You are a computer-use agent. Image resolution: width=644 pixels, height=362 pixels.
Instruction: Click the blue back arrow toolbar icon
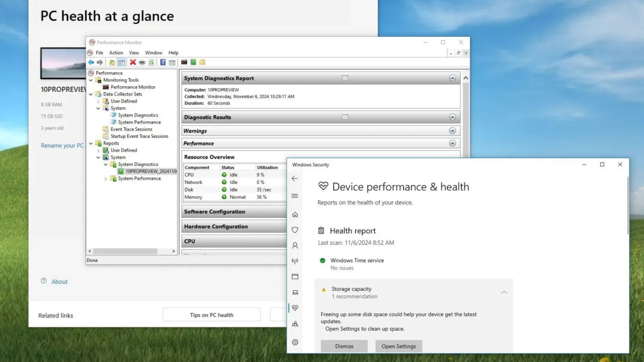[x=91, y=62]
